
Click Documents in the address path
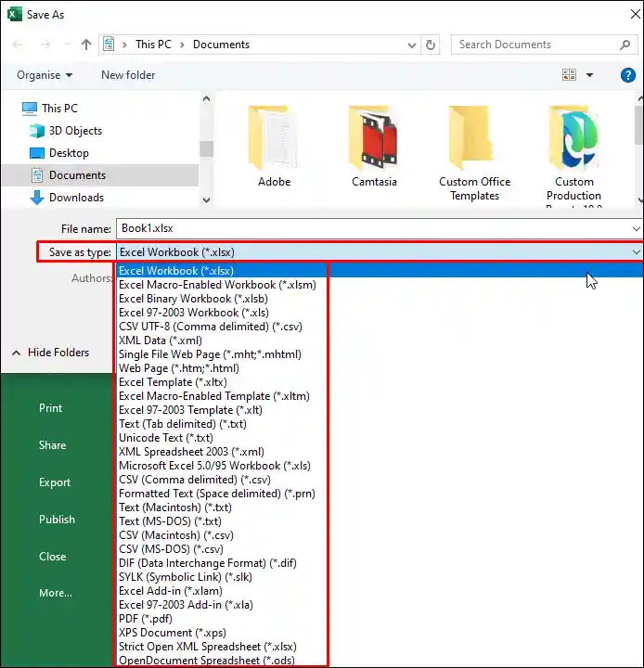point(221,45)
